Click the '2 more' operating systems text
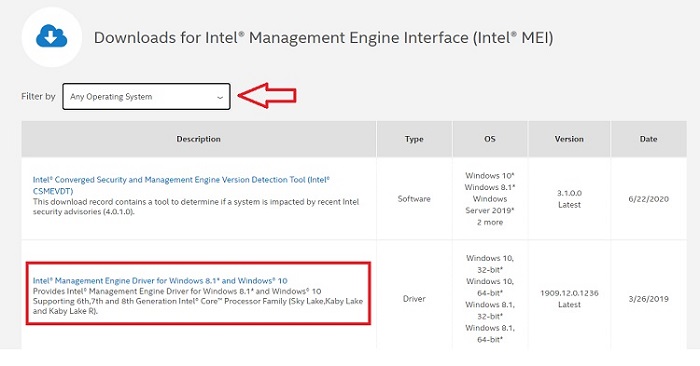The height and width of the screenshot is (366, 700). (490, 222)
